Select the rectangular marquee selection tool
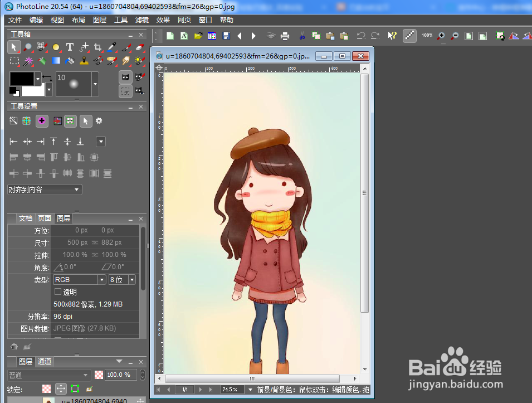The height and width of the screenshot is (403, 532). 14,61
